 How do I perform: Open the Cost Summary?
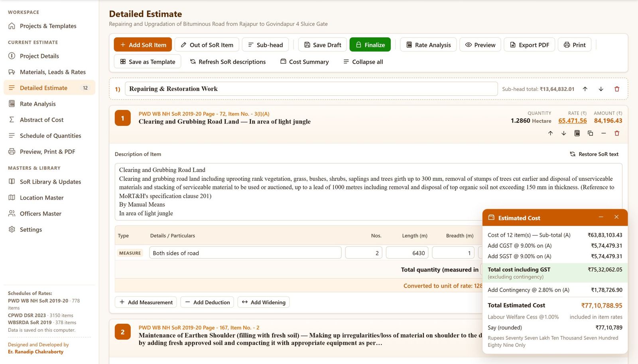304,62
